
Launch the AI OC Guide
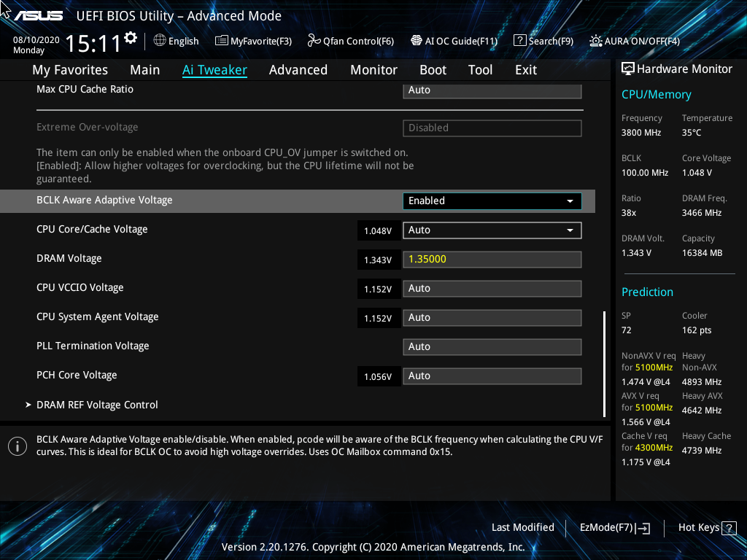454,41
